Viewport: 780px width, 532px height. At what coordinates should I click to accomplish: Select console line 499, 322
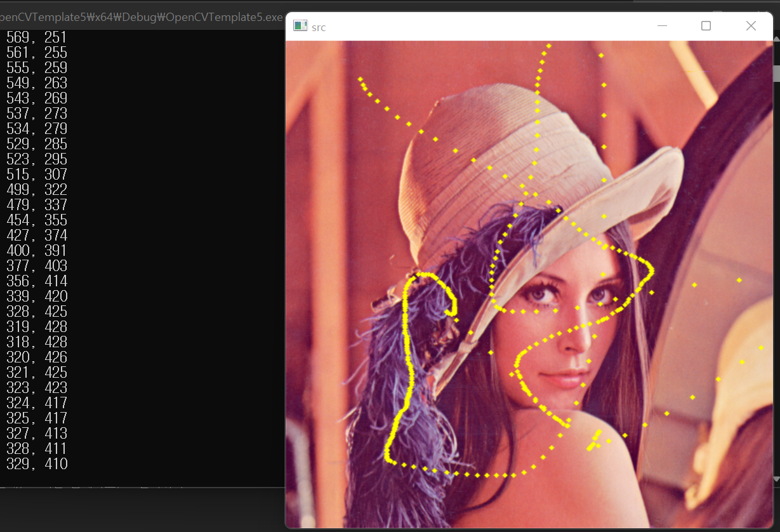click(36, 190)
